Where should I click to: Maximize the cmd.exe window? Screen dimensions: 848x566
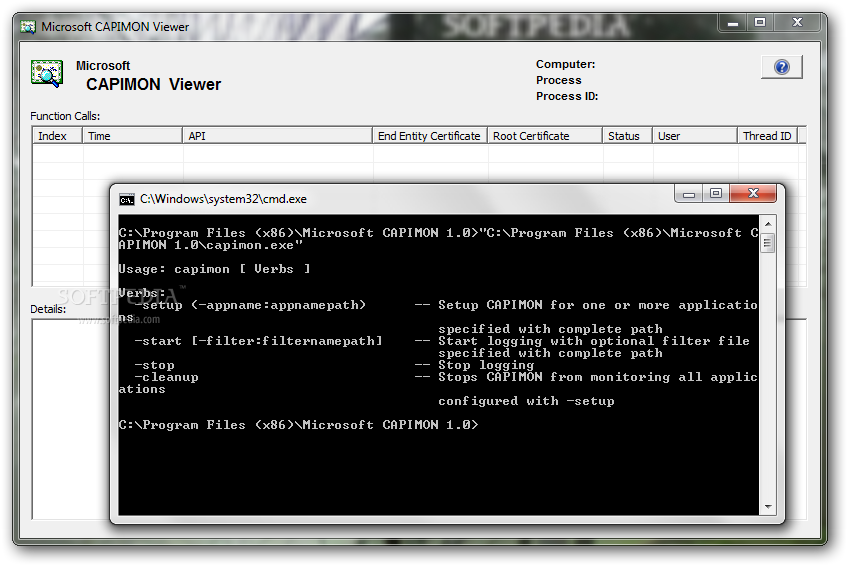716,194
